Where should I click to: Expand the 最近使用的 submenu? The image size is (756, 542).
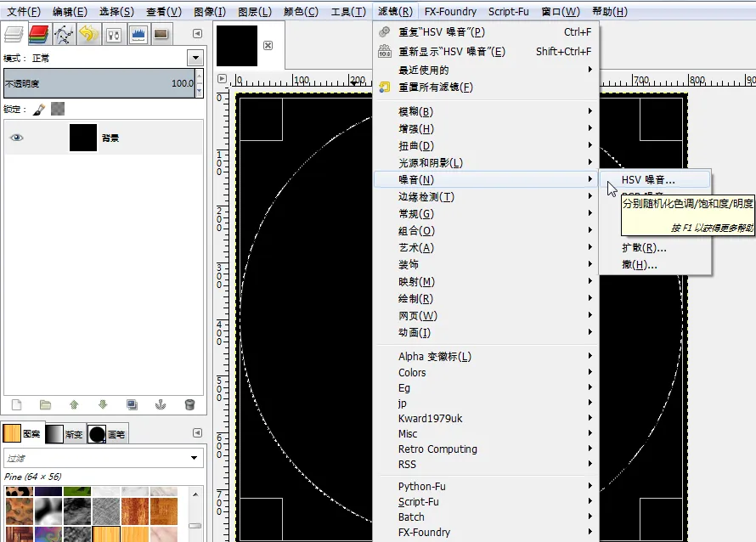point(486,70)
